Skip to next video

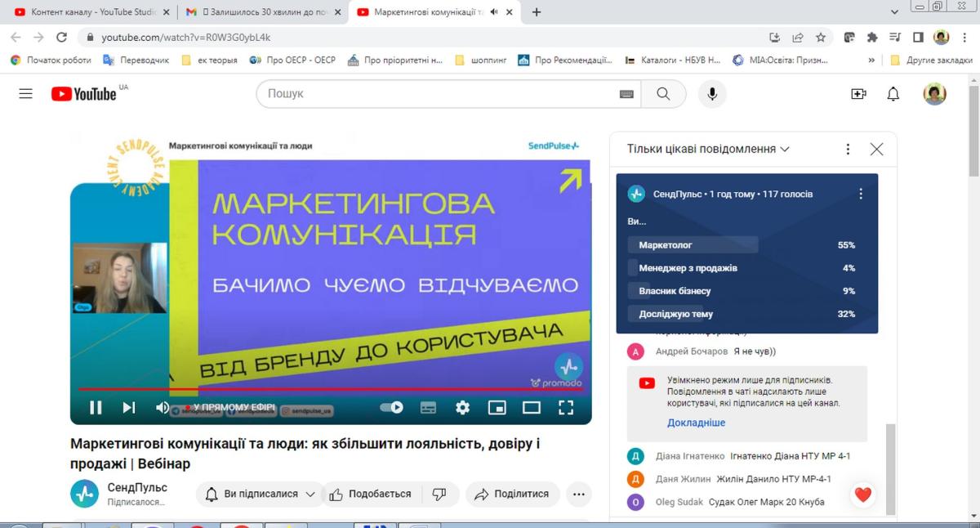pos(129,407)
